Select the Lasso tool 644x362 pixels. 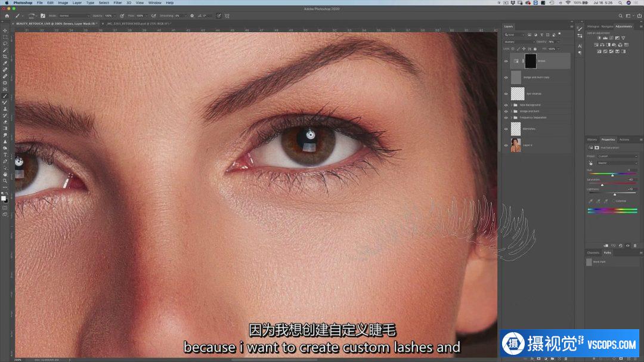tap(5, 44)
